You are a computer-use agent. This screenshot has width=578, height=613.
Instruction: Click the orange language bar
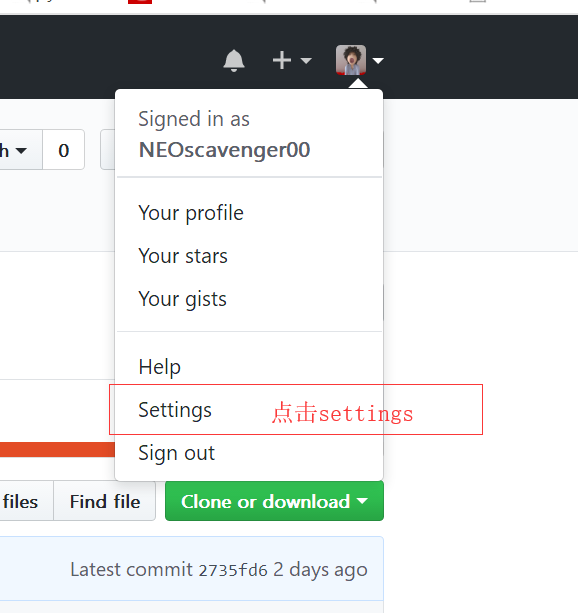[x=57, y=449]
